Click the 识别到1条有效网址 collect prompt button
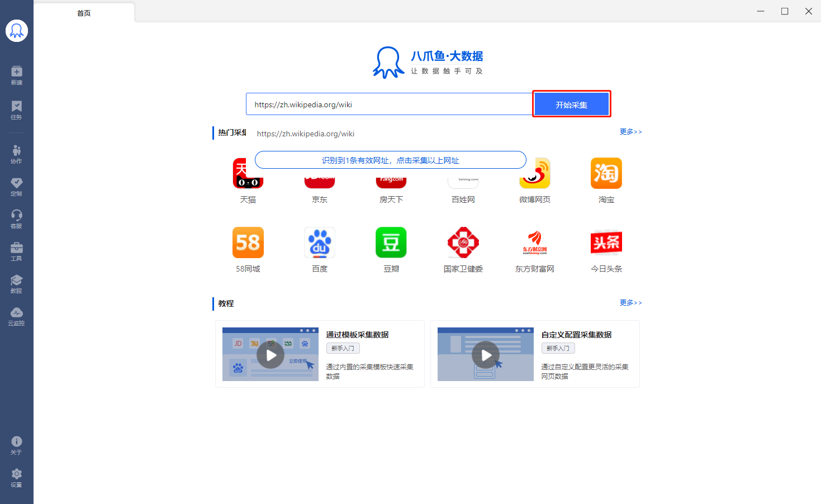Image resolution: width=821 pixels, height=504 pixels. [391, 160]
